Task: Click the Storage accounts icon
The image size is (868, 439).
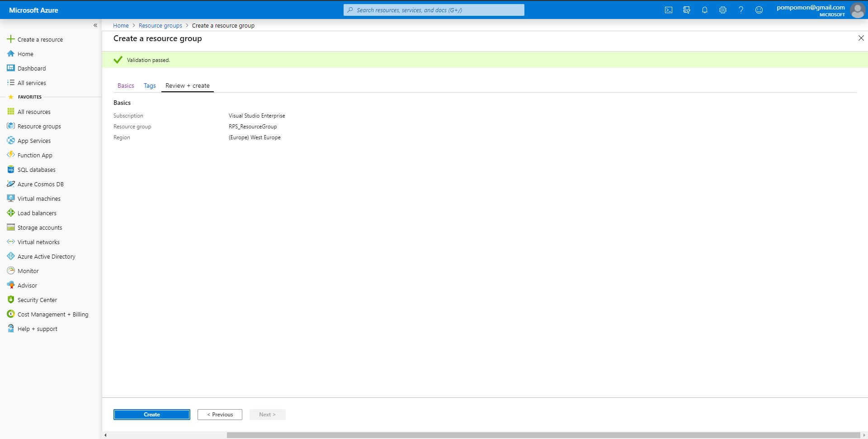Action: (11, 227)
